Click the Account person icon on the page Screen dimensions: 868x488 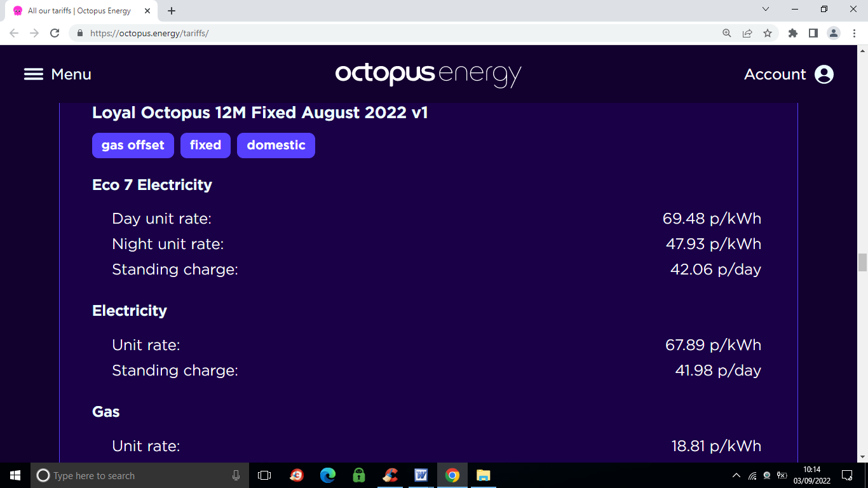pyautogui.click(x=824, y=74)
